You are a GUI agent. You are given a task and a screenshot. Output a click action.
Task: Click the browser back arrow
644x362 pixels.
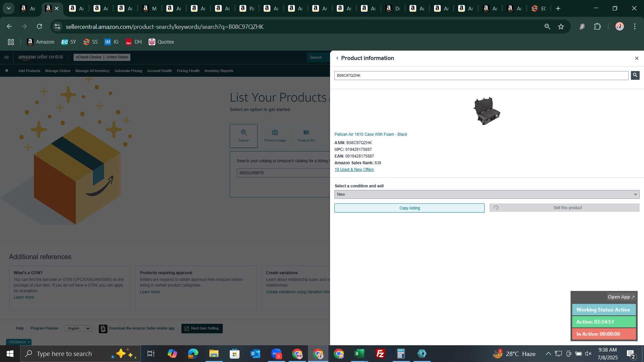tap(9, 26)
